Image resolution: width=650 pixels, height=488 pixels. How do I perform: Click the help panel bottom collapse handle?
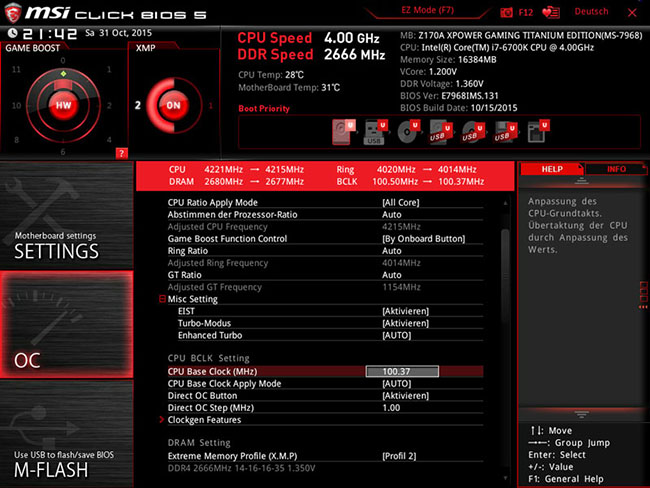pos(581,414)
